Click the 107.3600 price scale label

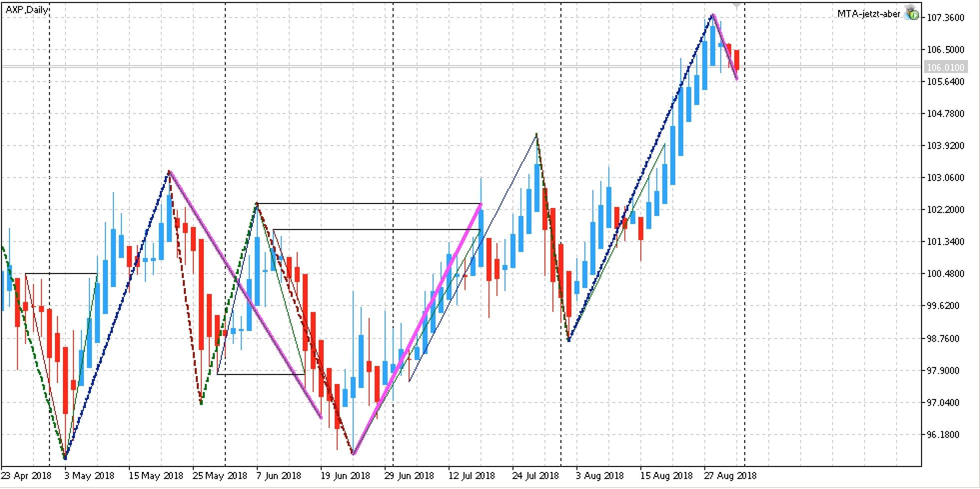(x=946, y=17)
